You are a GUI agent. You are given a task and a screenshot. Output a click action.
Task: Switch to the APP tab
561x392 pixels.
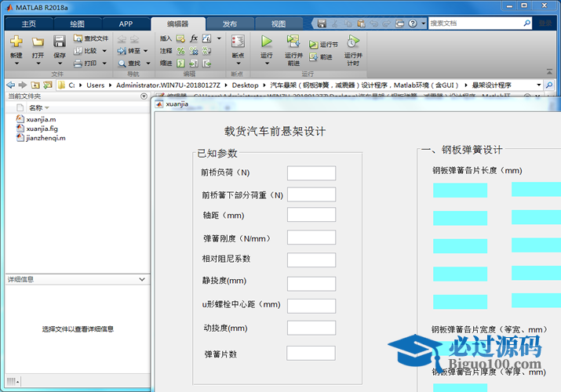coord(126,24)
